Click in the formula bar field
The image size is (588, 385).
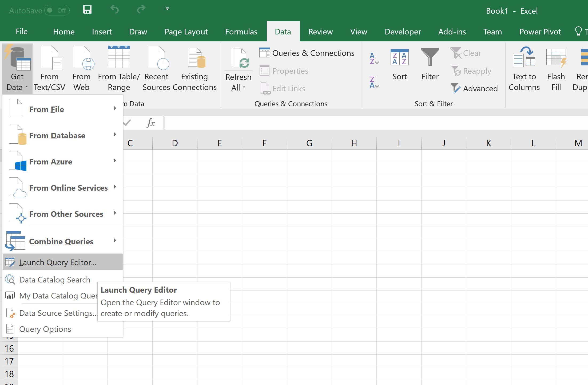tap(374, 123)
